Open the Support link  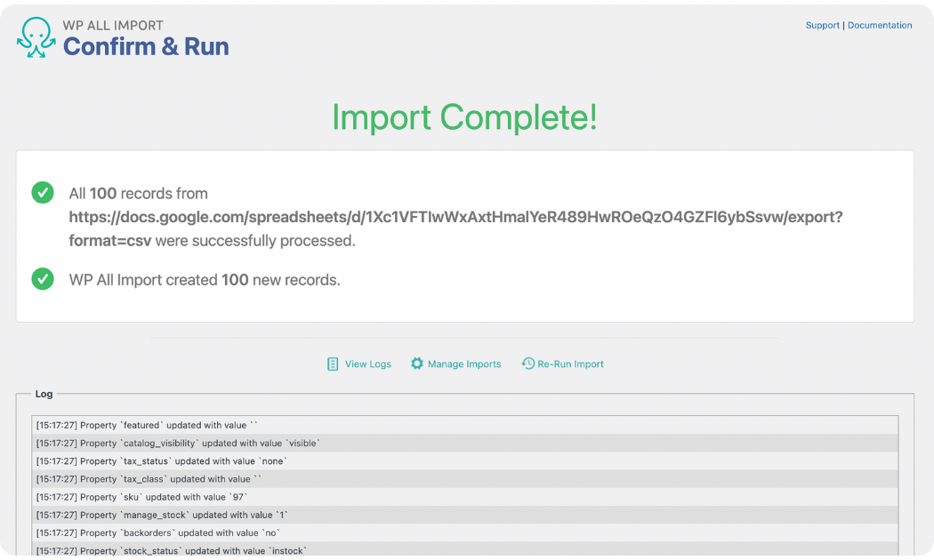coord(822,26)
